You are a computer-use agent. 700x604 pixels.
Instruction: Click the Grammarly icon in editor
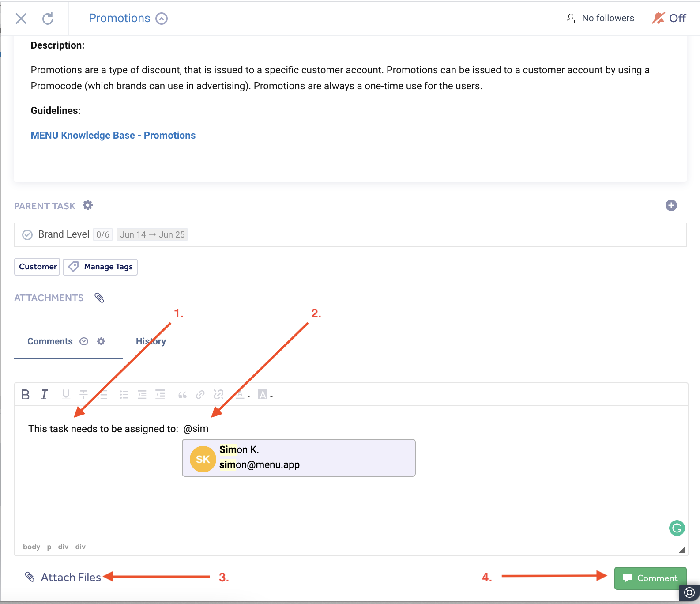pyautogui.click(x=677, y=528)
